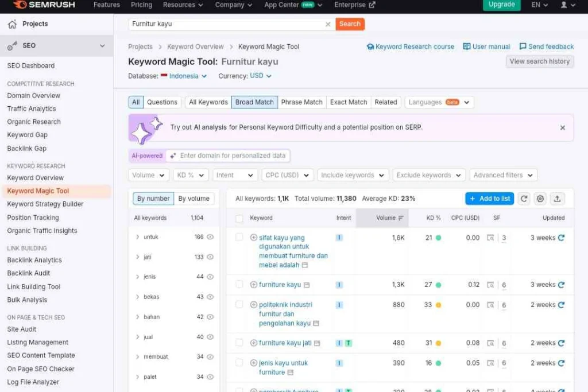Check the 'furniture kayu' row checkbox

(x=239, y=285)
